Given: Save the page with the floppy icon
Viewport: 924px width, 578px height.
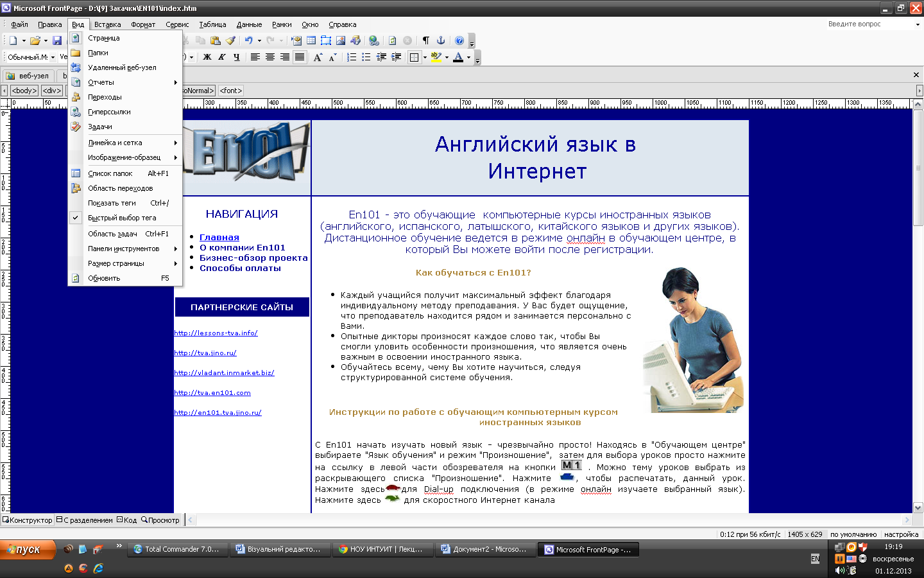Looking at the screenshot, I should pyautogui.click(x=57, y=40).
